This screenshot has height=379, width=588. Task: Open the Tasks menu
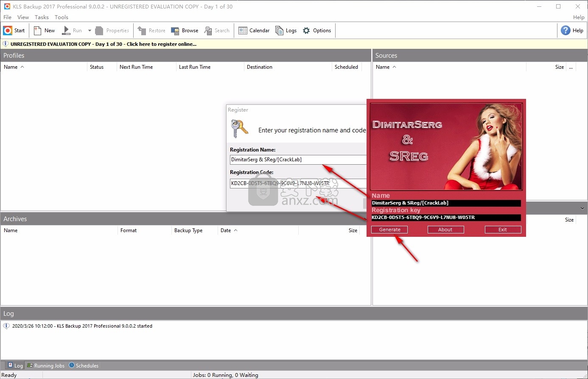(42, 17)
